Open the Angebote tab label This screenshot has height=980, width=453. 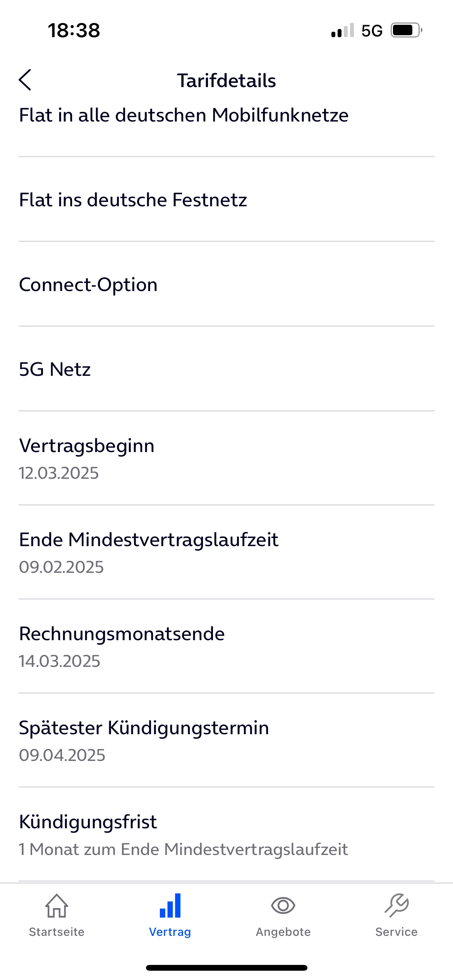click(x=283, y=932)
